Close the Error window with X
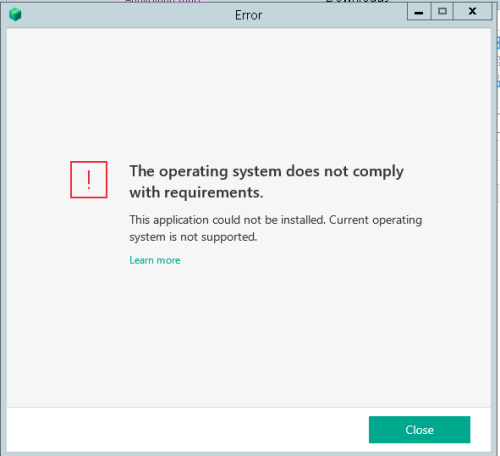Screen dimensions: 500x456 click(x=472, y=12)
